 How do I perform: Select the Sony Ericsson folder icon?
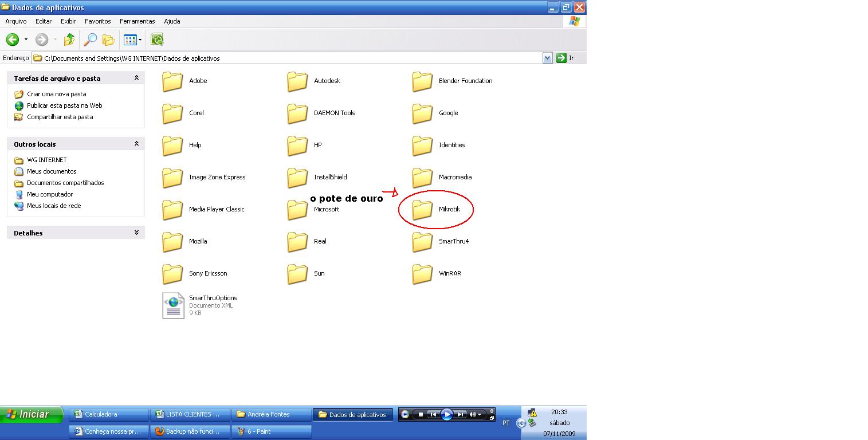(x=172, y=274)
